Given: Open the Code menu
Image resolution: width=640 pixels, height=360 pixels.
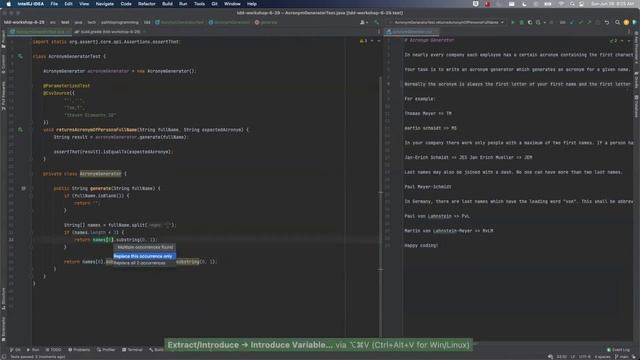Looking at the screenshot, I should [126, 4].
